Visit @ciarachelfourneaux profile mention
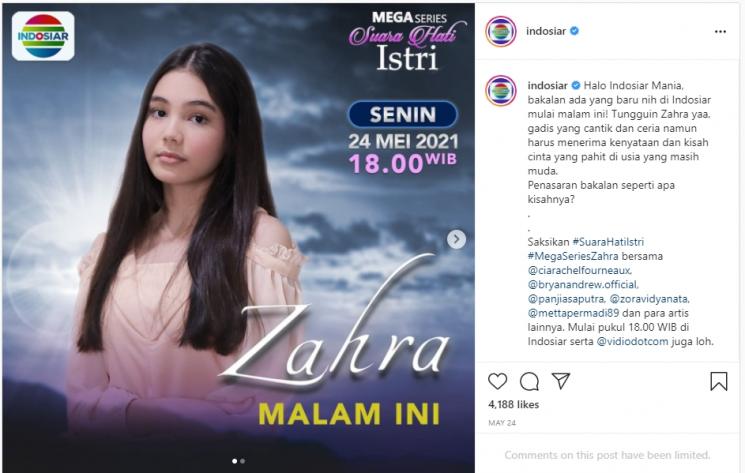The image size is (745, 473). (580, 270)
